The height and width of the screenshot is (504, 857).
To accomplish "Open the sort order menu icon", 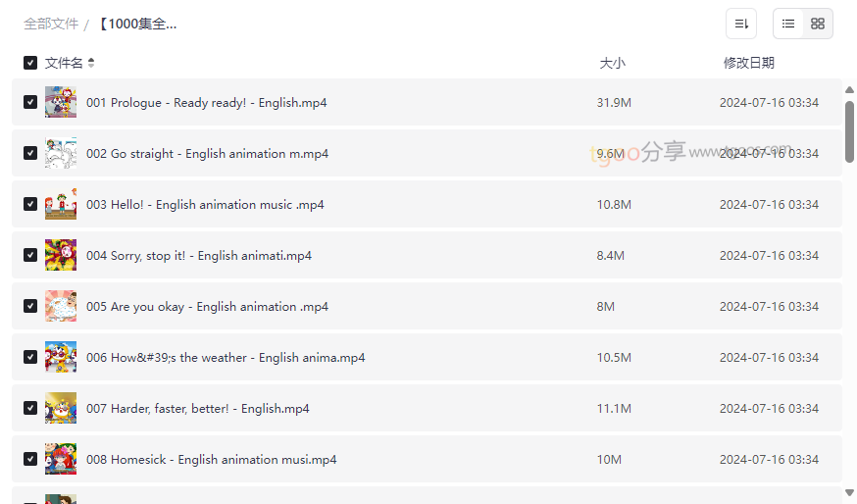I will pyautogui.click(x=741, y=24).
